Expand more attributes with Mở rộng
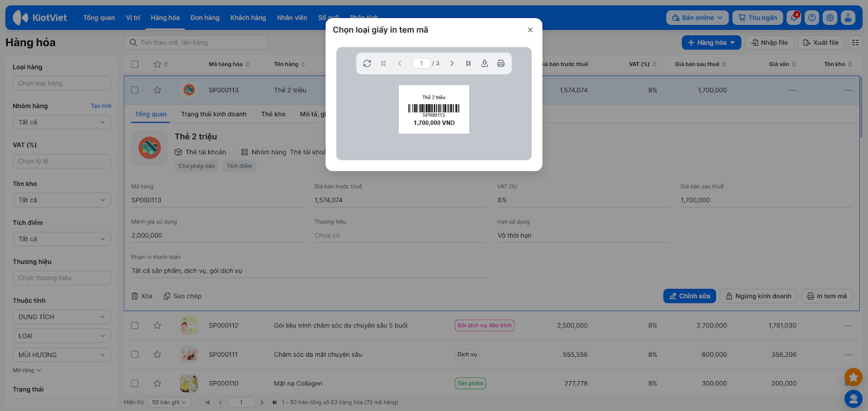868x411 pixels. pos(27,370)
